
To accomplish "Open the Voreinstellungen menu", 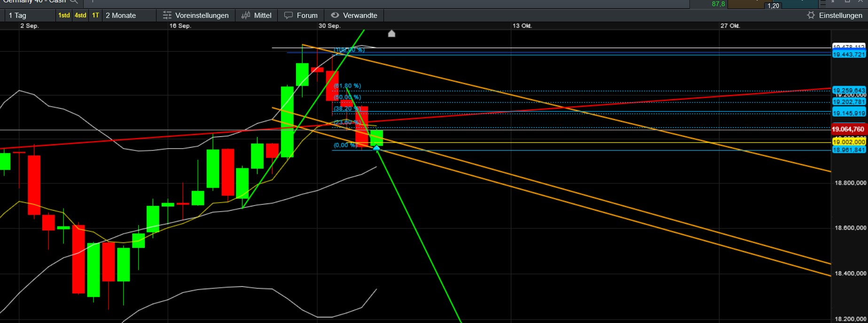I will pyautogui.click(x=195, y=16).
